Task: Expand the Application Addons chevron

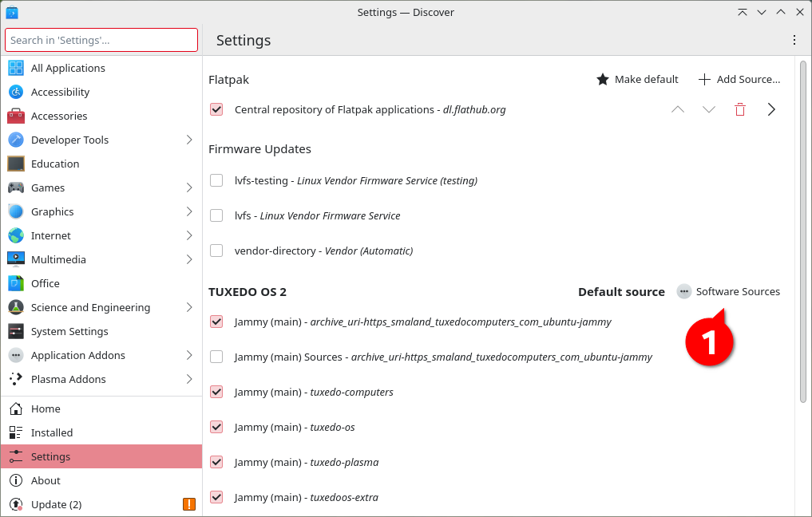Action: (x=189, y=355)
